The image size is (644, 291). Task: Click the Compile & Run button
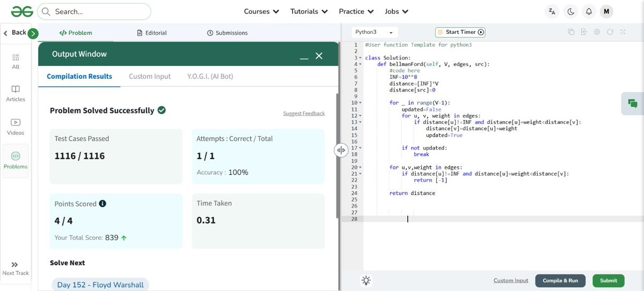(x=560, y=280)
